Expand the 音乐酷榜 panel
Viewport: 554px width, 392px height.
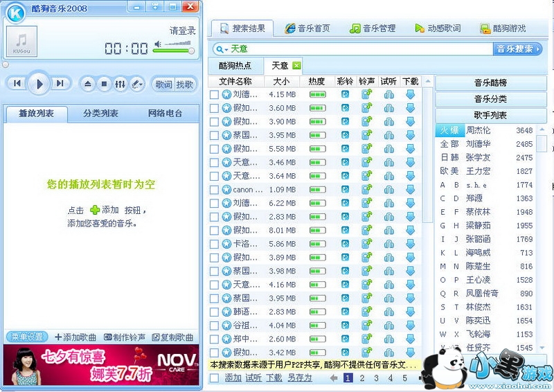491,83
